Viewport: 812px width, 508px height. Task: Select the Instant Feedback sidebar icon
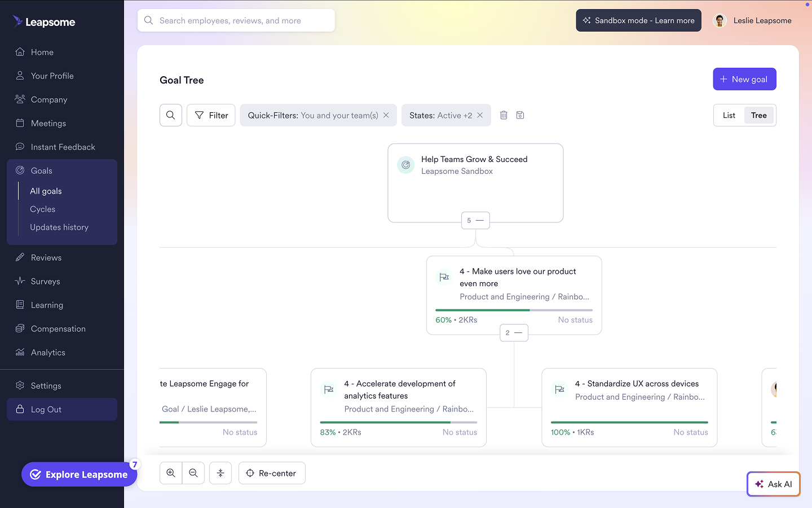click(x=19, y=147)
